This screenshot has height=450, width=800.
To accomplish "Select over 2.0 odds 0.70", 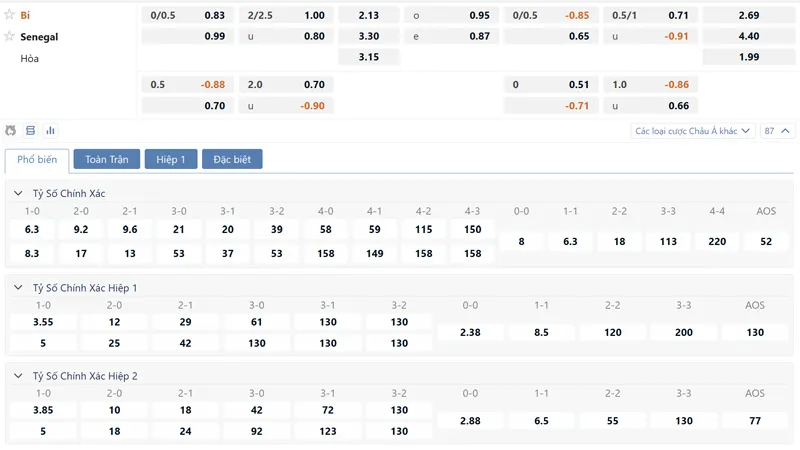I will click(x=286, y=85).
